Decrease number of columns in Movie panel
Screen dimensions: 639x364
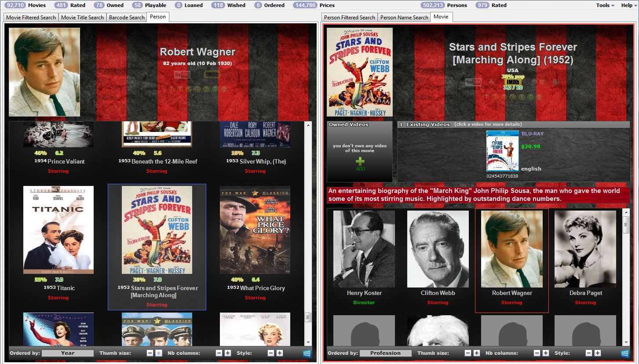(x=537, y=353)
